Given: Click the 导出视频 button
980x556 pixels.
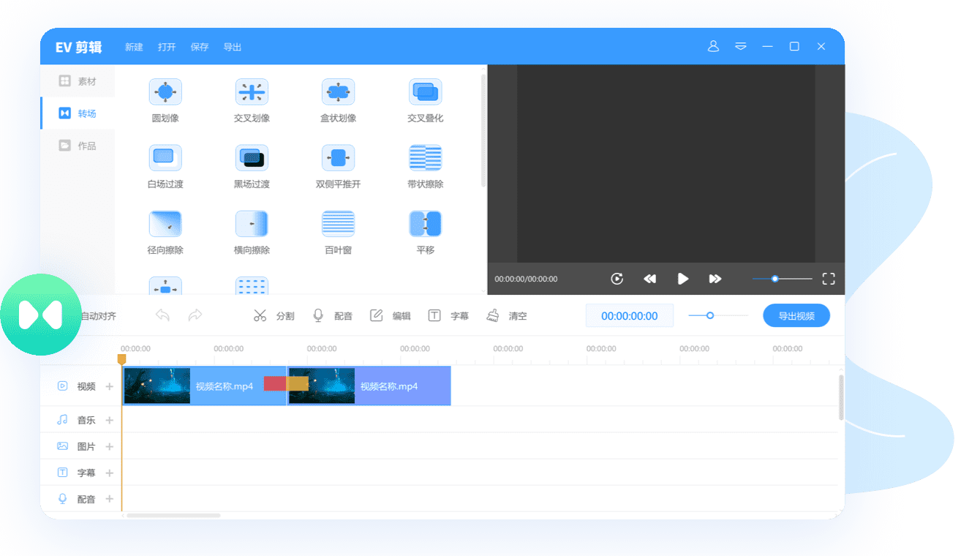Looking at the screenshot, I should (796, 316).
